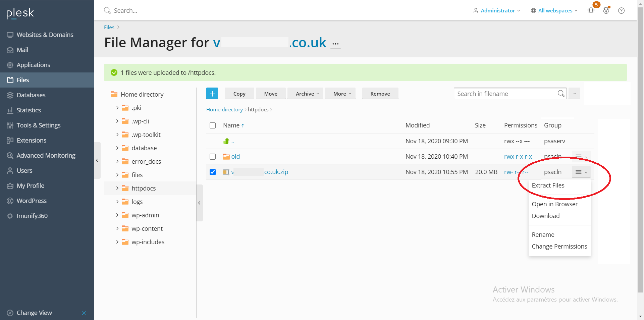Go up via the green parent-directory arrow
644x320 pixels.
click(226, 141)
